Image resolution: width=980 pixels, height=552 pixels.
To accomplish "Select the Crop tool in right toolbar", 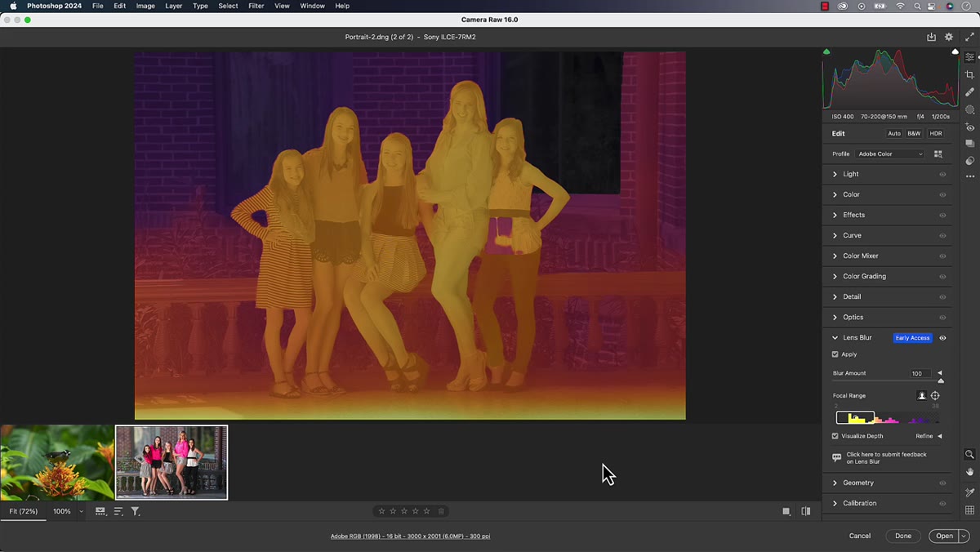I will 969,74.
